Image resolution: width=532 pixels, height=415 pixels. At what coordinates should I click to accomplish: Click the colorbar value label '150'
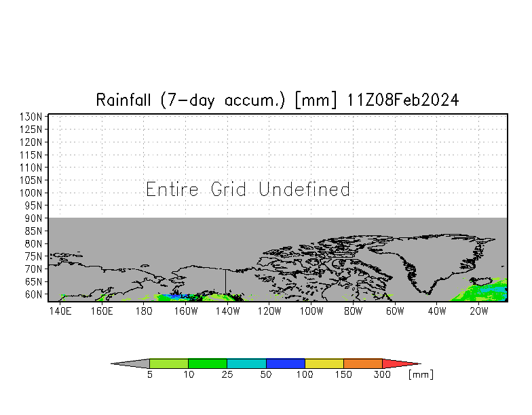click(x=343, y=374)
